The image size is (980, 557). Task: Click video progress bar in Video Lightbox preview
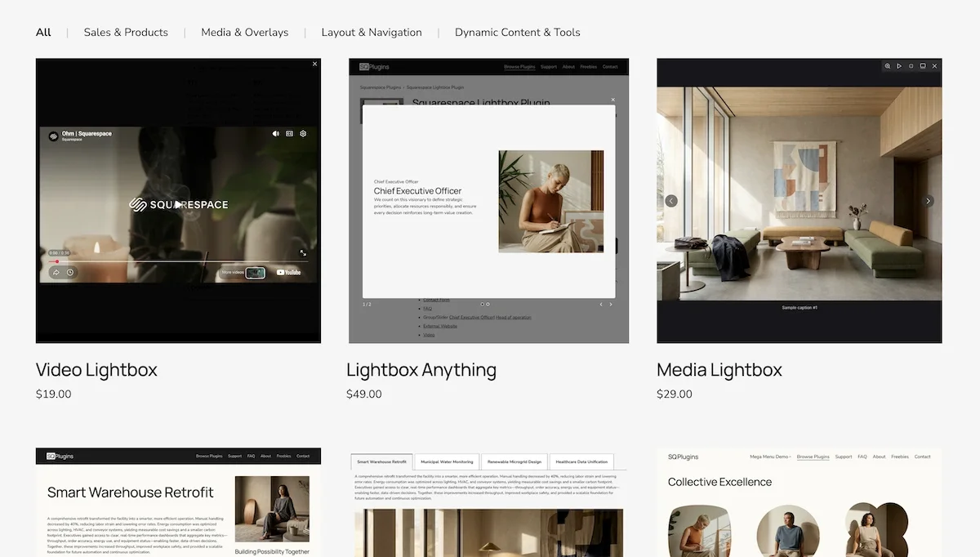point(178,261)
